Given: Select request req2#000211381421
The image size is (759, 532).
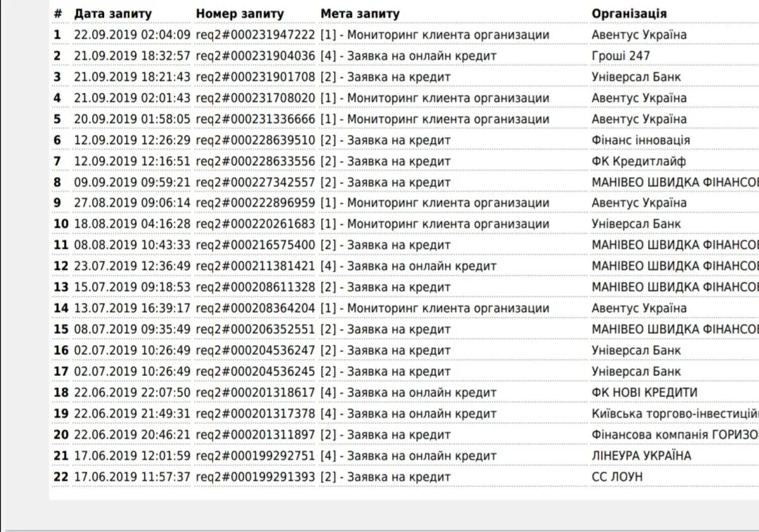Looking at the screenshot, I should tap(255, 266).
